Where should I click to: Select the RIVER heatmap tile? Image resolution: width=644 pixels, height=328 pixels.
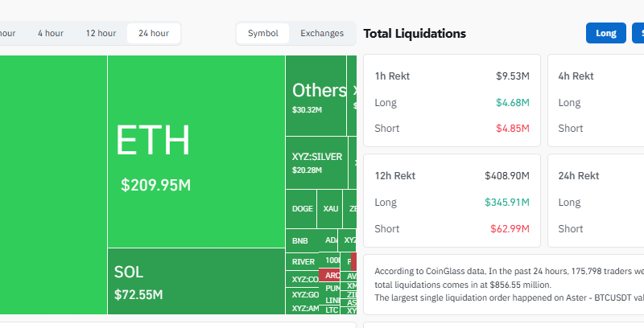point(303,261)
